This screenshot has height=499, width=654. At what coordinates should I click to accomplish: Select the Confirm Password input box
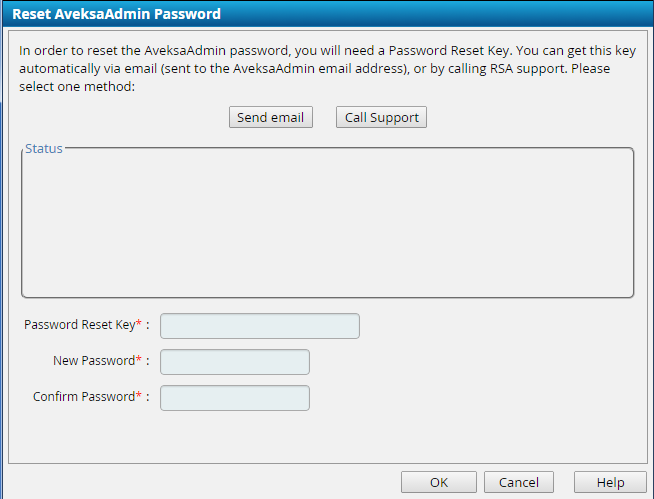pos(234,397)
